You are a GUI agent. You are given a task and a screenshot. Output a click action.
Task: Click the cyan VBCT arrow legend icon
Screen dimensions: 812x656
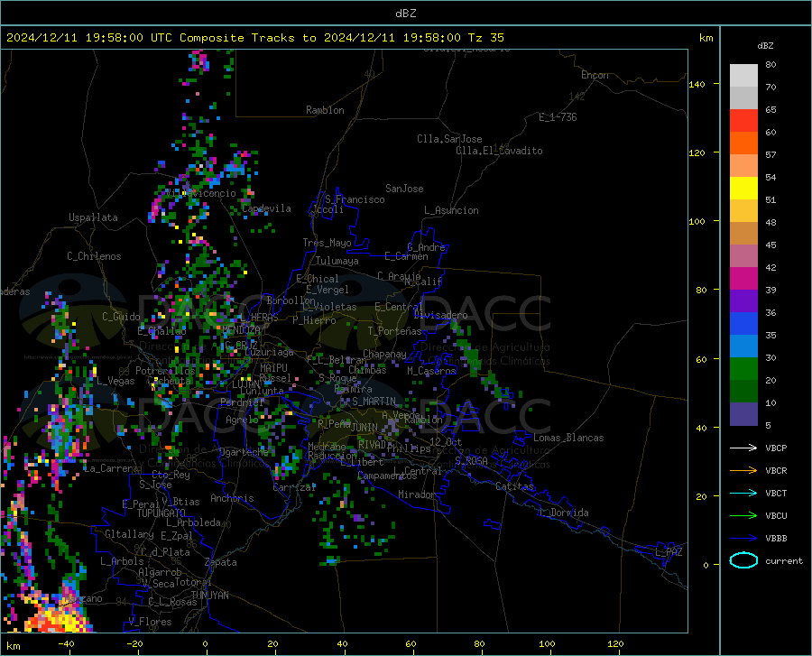coord(743,493)
